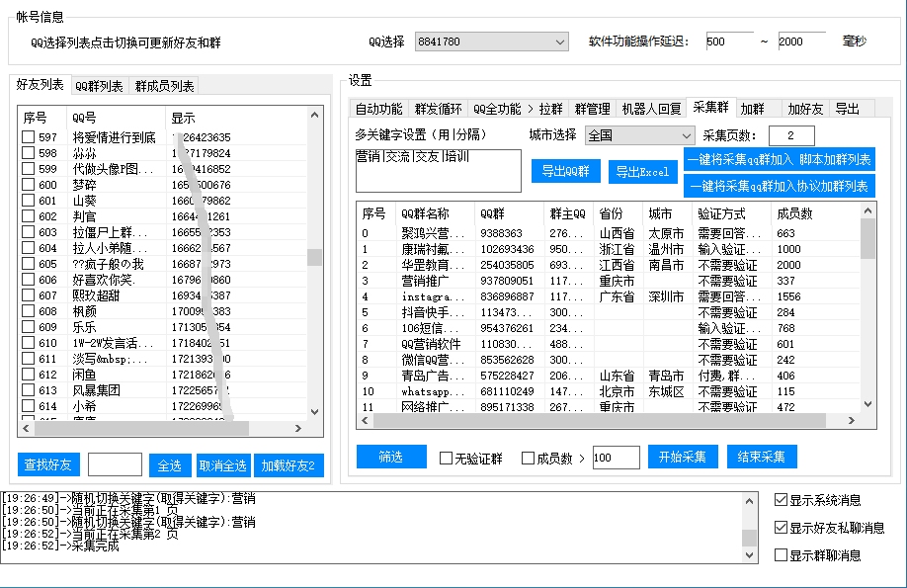
Task: Open the QQ选择 account dropdown
Action: (x=491, y=42)
